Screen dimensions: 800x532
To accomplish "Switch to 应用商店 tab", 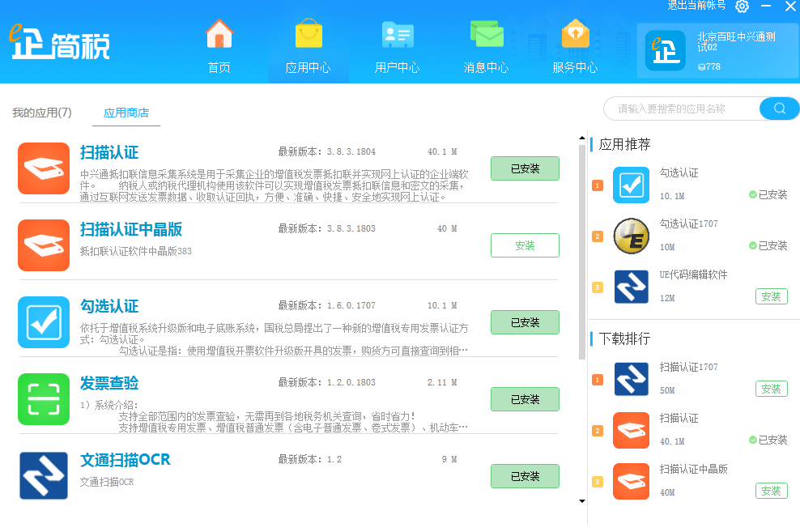I will [x=126, y=113].
